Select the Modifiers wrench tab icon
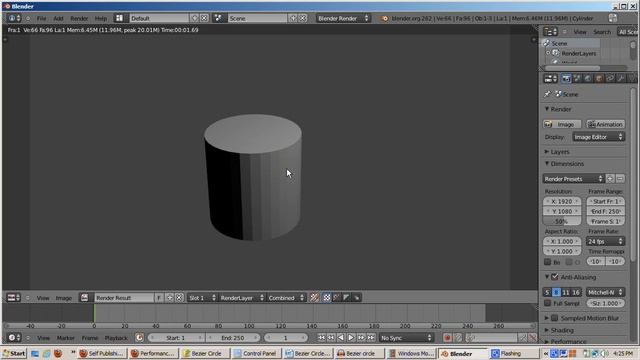This screenshot has height=360, width=640. point(621,78)
